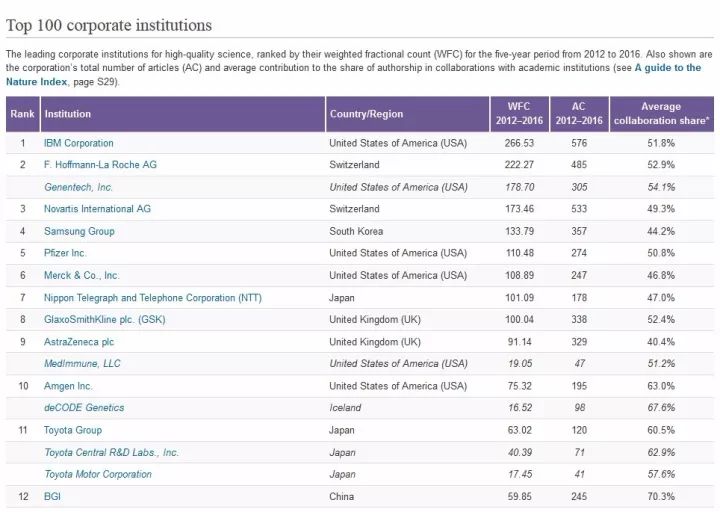Screen dimensions: 720x512
Task: Open the Merck & Co., Inc. link
Action: (82, 275)
